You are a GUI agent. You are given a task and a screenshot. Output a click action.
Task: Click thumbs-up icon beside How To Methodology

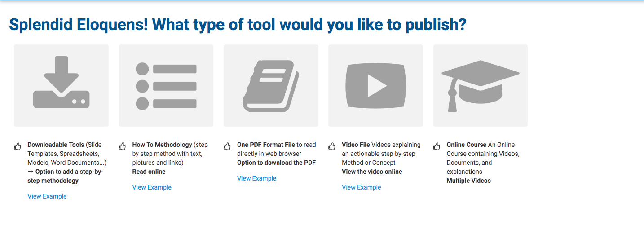122,146
